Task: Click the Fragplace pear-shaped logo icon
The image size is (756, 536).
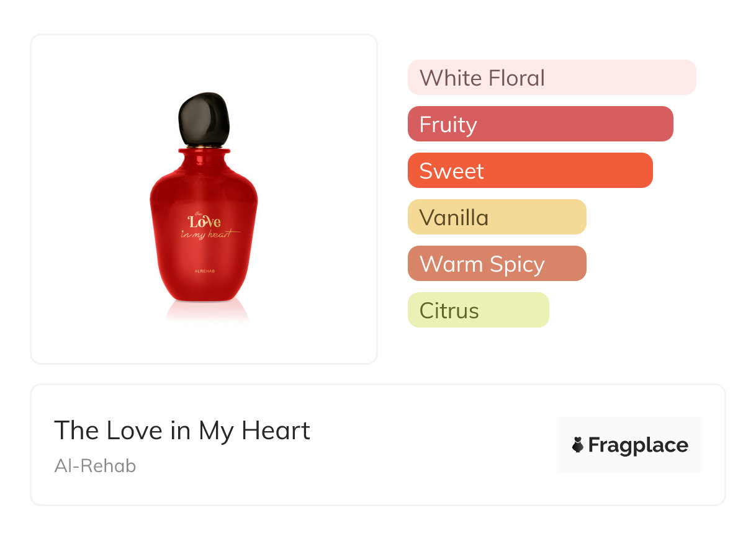Action: [x=578, y=445]
